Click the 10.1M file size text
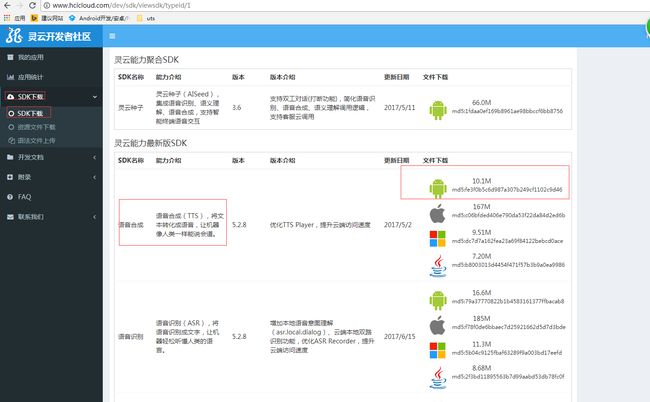The width and height of the screenshot is (650, 402). [x=481, y=181]
